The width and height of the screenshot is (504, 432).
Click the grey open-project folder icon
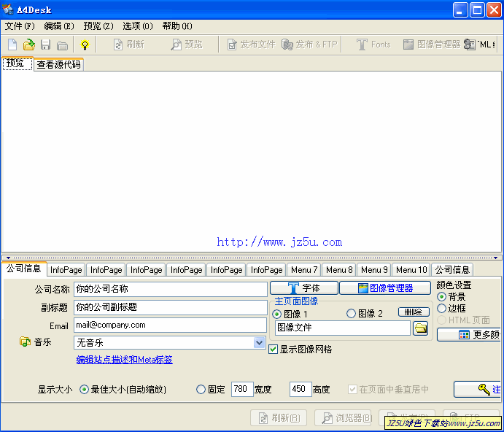(62, 45)
